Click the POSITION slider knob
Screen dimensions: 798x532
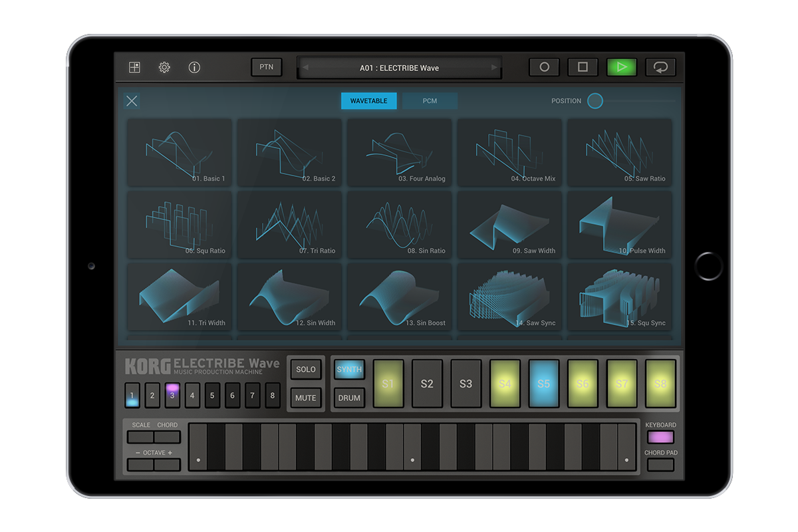595,101
